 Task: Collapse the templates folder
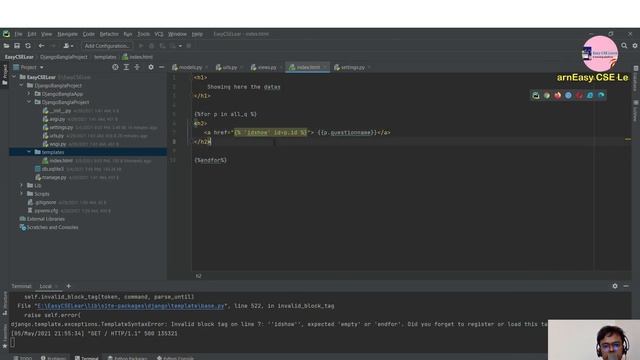[x=29, y=152]
